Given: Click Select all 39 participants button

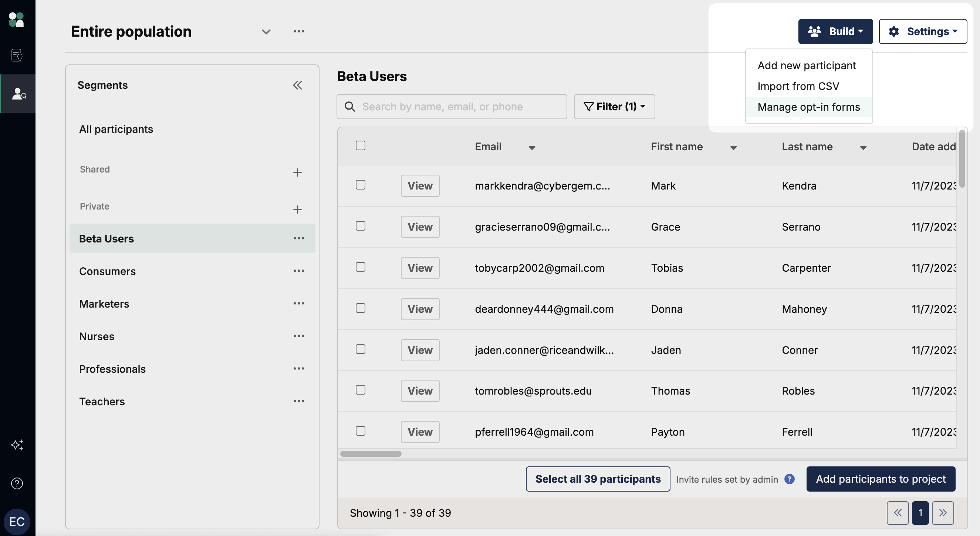Looking at the screenshot, I should pyautogui.click(x=598, y=479).
